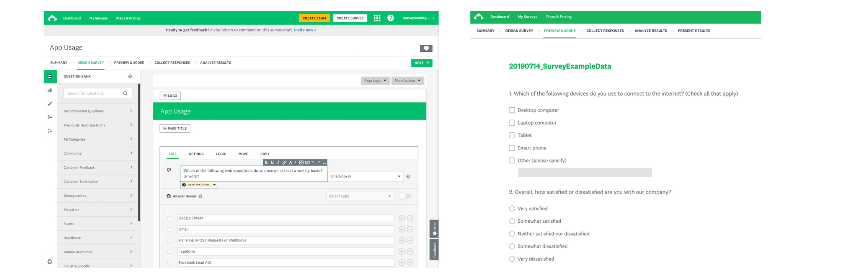Click the search magnifier icon
Image resolution: width=868 pixels, height=279 pixels.
coord(125,94)
